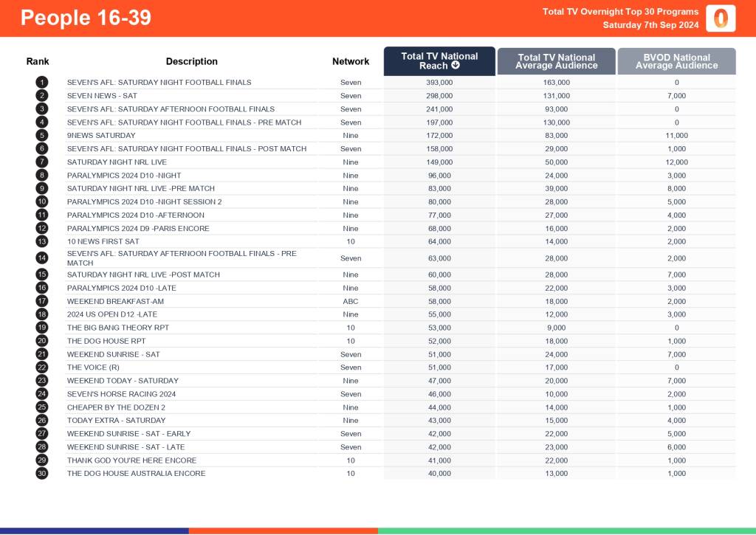Click the People 16-39 page title
Image resolution: width=756 pixels, height=535 pixels.
click(86, 18)
